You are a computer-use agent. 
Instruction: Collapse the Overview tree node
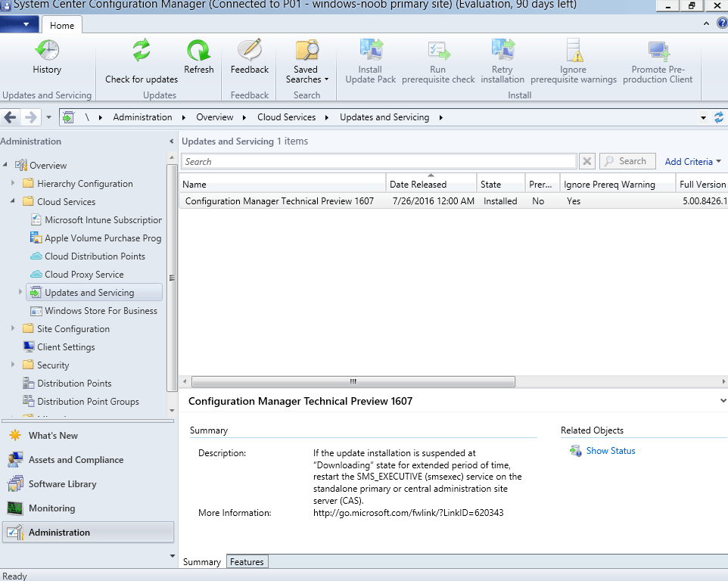pos(5,165)
